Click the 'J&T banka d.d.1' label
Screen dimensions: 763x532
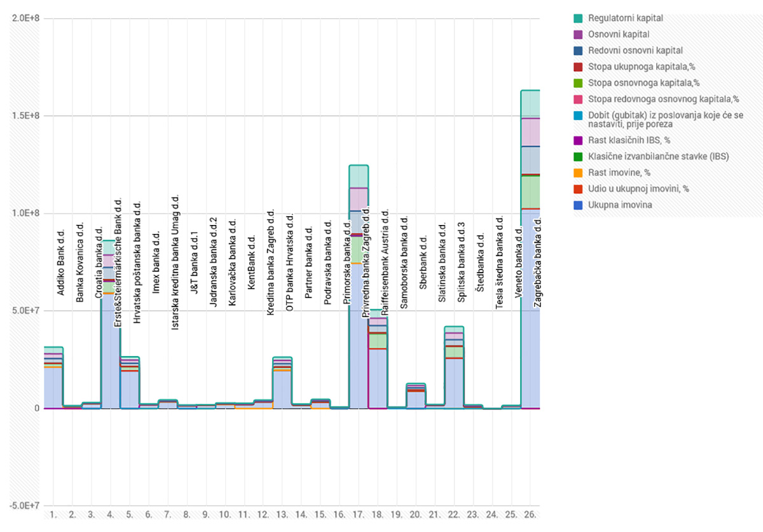coord(194,263)
